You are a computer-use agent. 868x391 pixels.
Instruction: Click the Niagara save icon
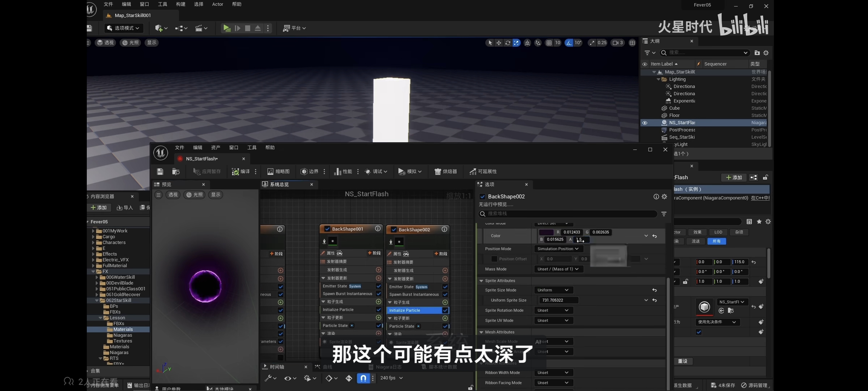(160, 172)
